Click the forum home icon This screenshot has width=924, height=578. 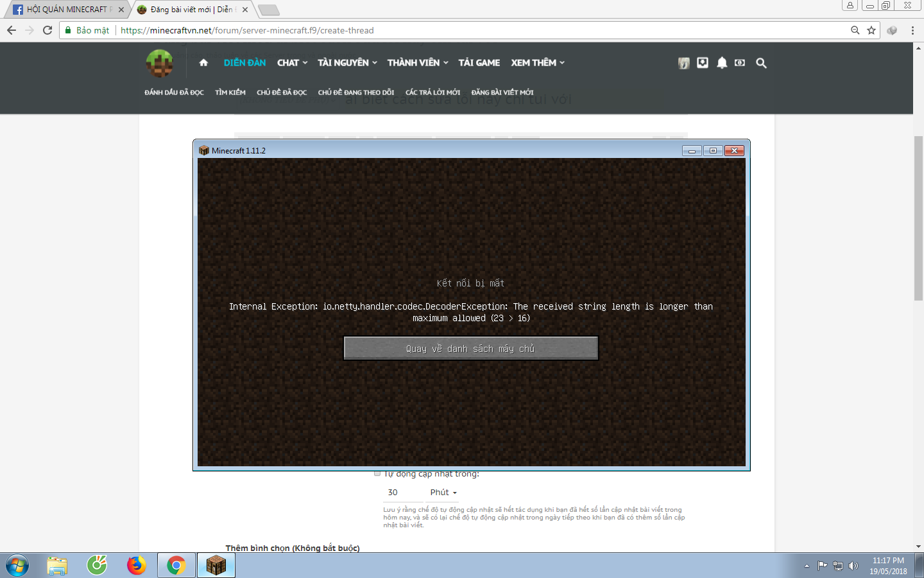point(203,62)
